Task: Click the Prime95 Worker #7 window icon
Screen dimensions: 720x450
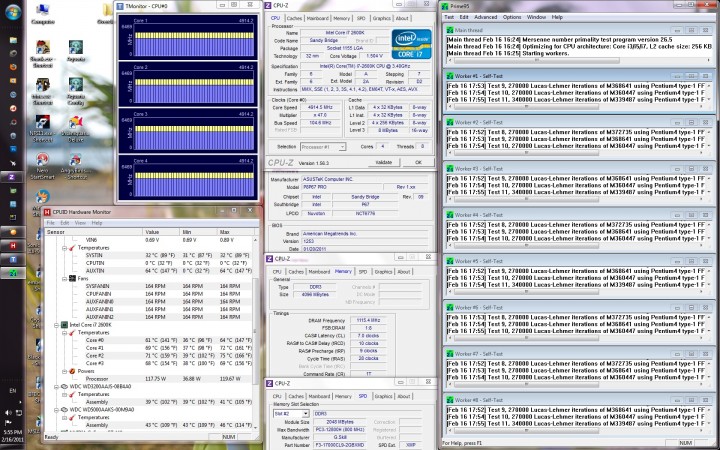Action: 450,354
